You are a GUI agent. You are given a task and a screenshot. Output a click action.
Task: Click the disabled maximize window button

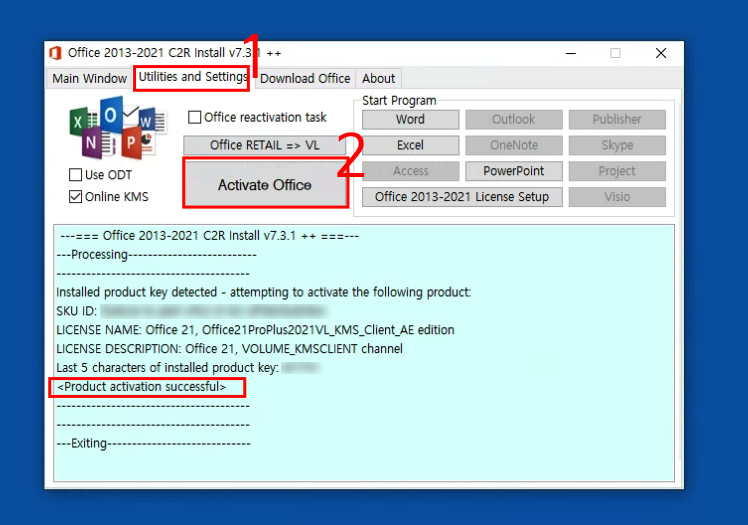(615, 53)
